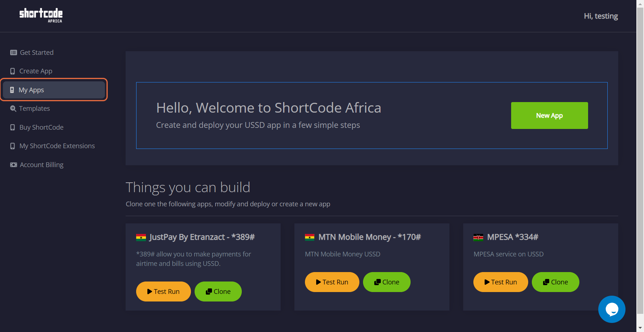
Task: Click the MPESA service on USSD description
Action: tap(509, 254)
